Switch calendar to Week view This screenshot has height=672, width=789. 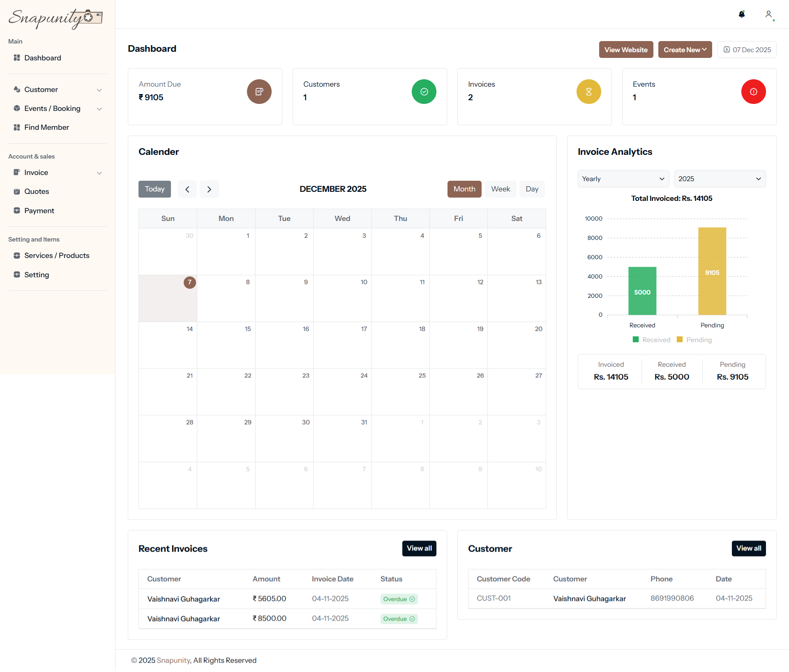[x=500, y=189]
